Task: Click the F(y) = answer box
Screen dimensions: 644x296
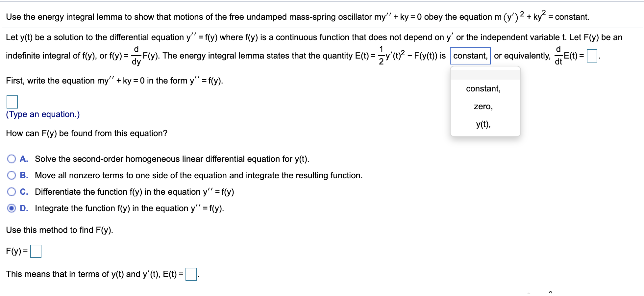Action: point(35,252)
